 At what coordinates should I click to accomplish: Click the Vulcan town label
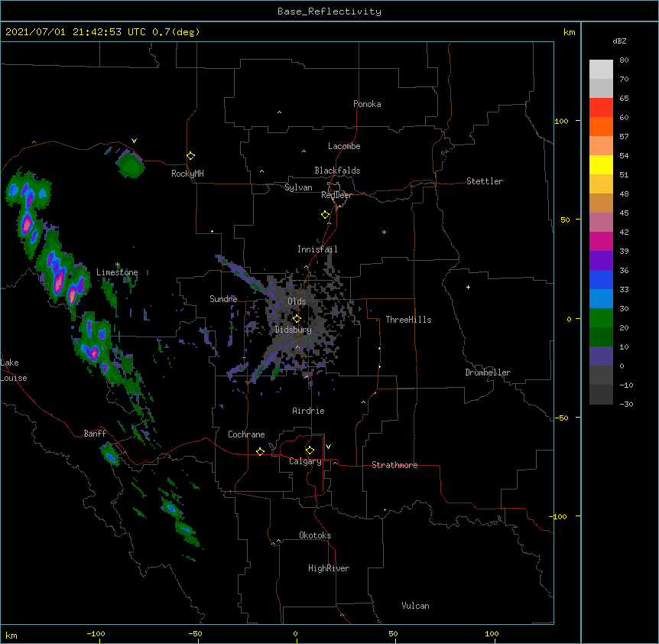coord(415,606)
